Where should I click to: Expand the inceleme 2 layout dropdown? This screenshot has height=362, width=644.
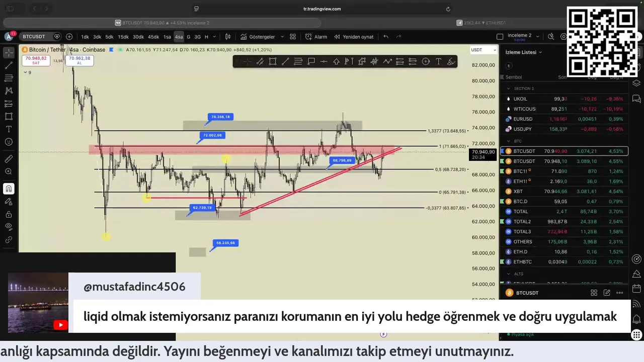click(x=537, y=37)
